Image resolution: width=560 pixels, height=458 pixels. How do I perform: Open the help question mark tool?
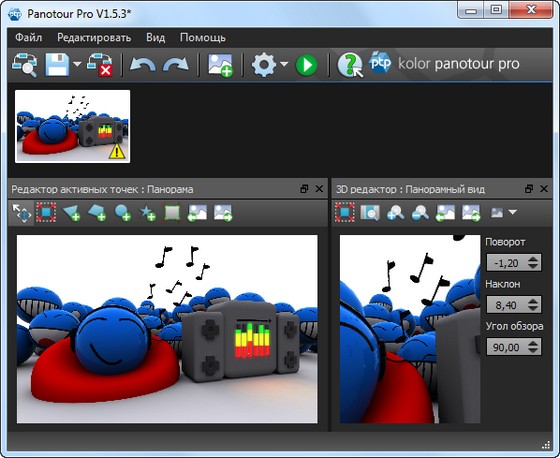[350, 65]
